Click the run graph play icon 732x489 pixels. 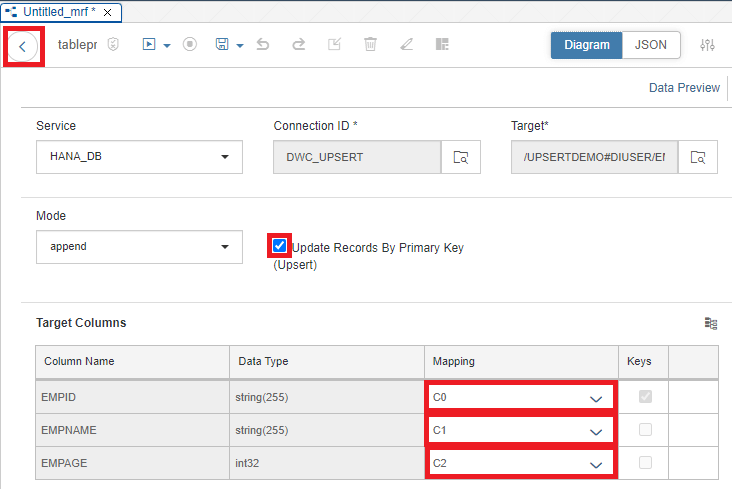pos(149,44)
